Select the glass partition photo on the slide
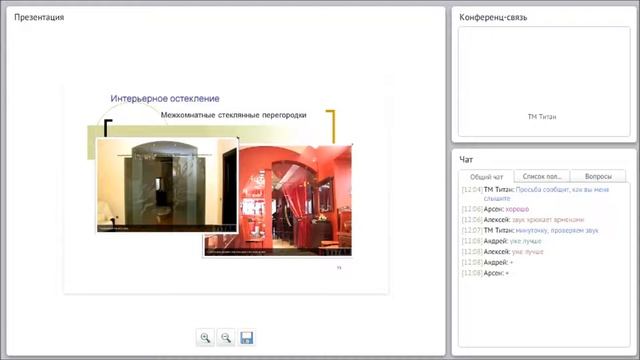Image resolution: width=640 pixels, height=360 pixels. point(167,185)
